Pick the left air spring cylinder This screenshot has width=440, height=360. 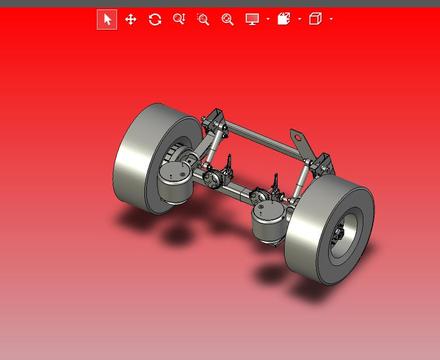174,183
